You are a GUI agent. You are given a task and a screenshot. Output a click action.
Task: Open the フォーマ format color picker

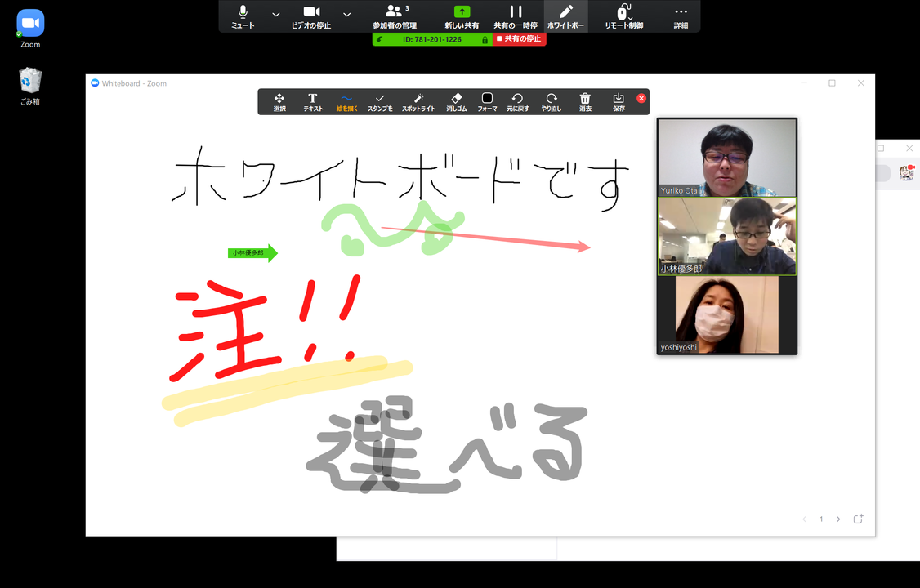[x=487, y=102]
